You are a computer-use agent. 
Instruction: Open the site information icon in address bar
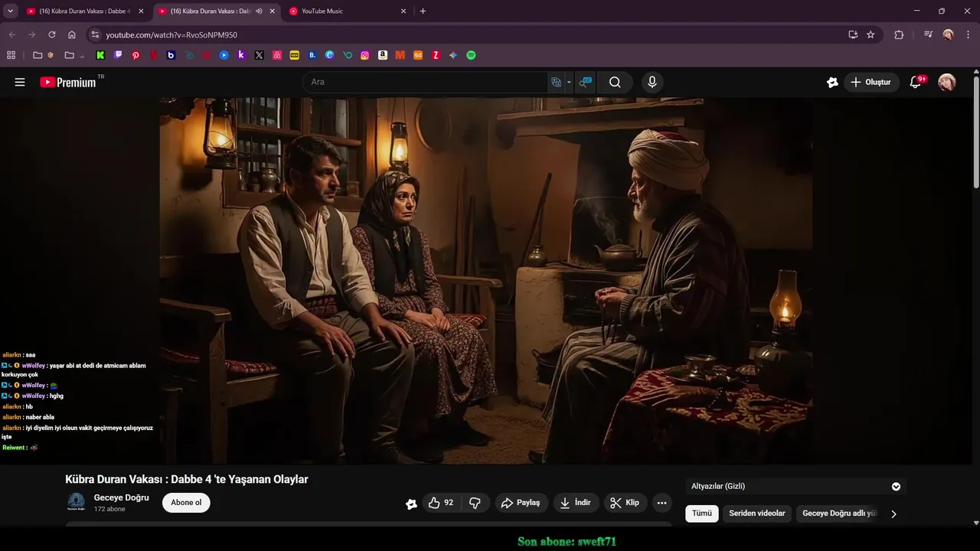pyautogui.click(x=95, y=34)
